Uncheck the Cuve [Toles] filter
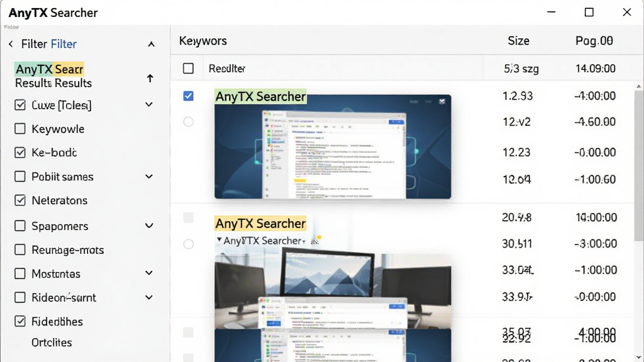Screen dimensions: 644x362 [19, 105]
